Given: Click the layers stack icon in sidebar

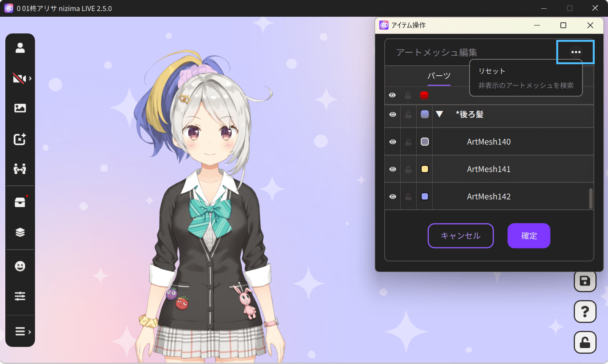Looking at the screenshot, I should pyautogui.click(x=20, y=232).
